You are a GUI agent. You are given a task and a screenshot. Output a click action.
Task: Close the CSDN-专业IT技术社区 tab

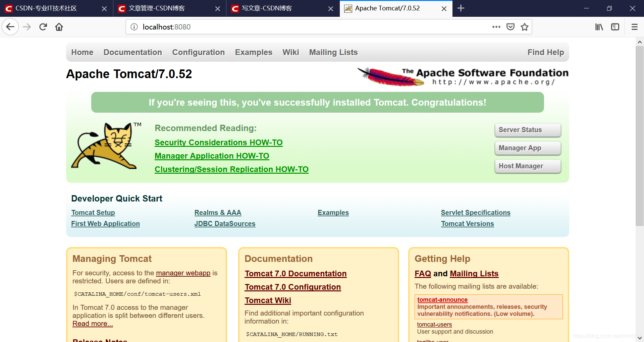click(104, 9)
